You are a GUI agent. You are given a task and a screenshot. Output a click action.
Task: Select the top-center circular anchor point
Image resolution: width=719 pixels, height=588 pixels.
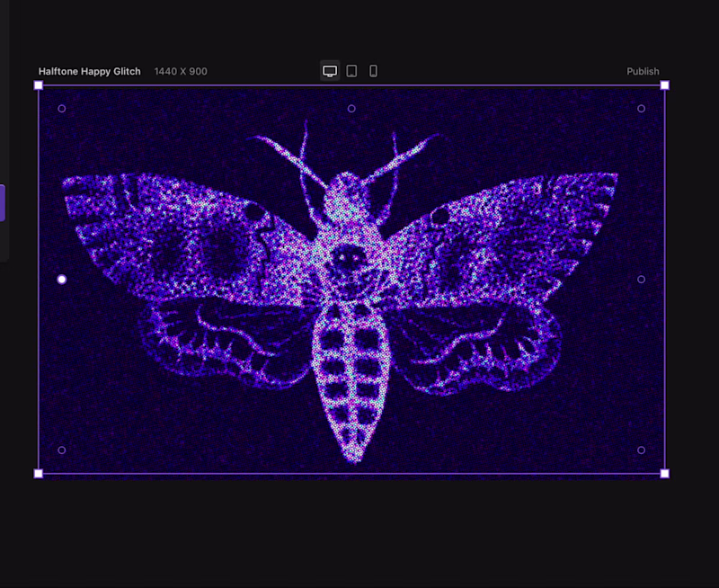(x=351, y=109)
